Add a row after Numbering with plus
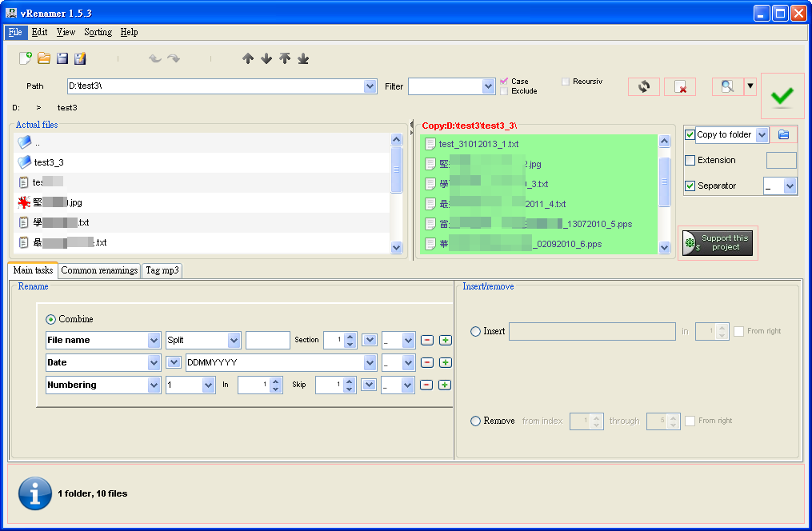 pyautogui.click(x=445, y=385)
